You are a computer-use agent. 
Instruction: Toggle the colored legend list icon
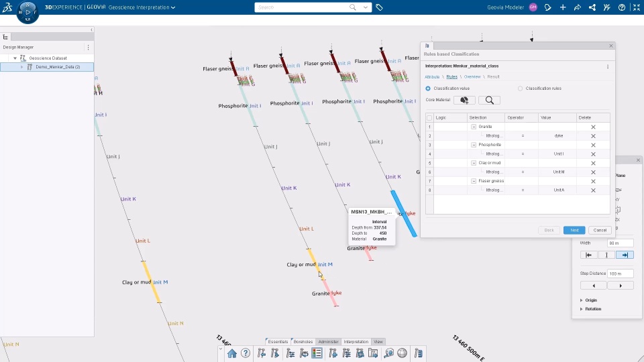317,353
